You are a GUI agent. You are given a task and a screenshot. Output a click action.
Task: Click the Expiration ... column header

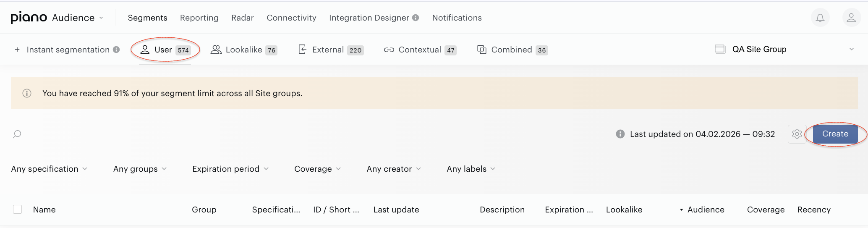569,210
